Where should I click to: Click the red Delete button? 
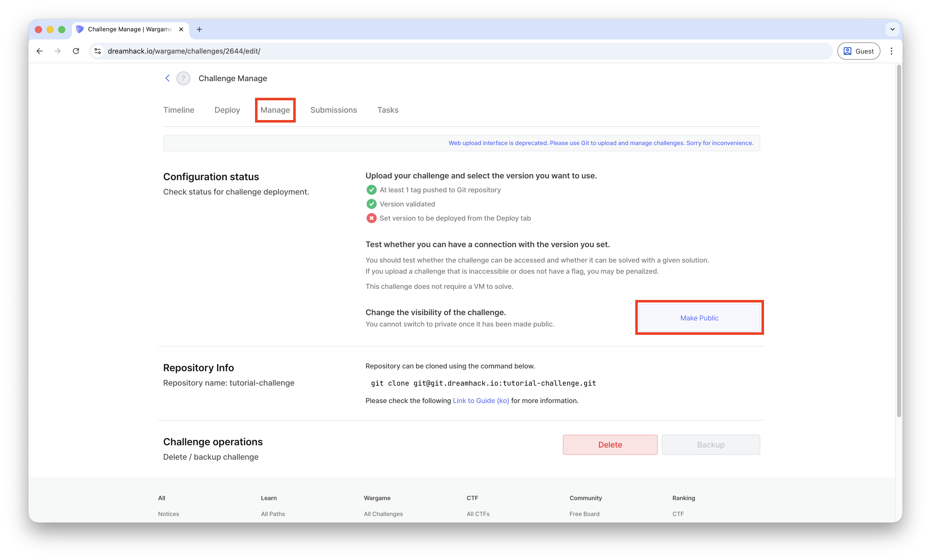coord(610,445)
